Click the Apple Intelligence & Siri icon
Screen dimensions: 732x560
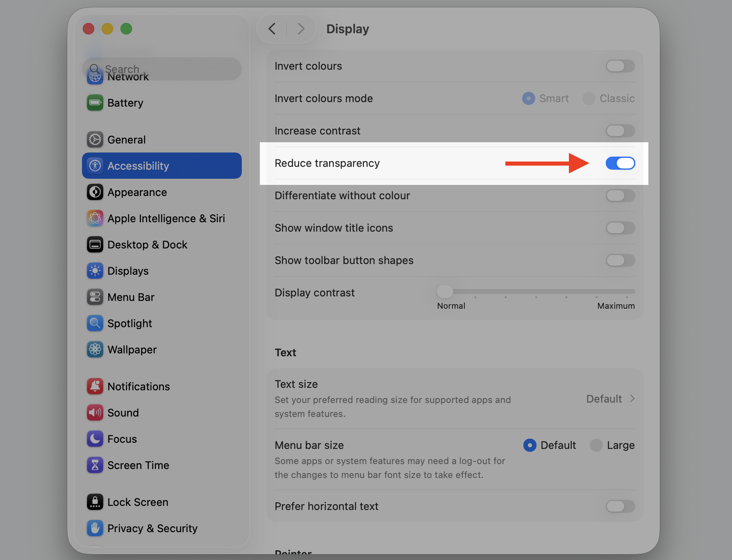[x=95, y=218]
